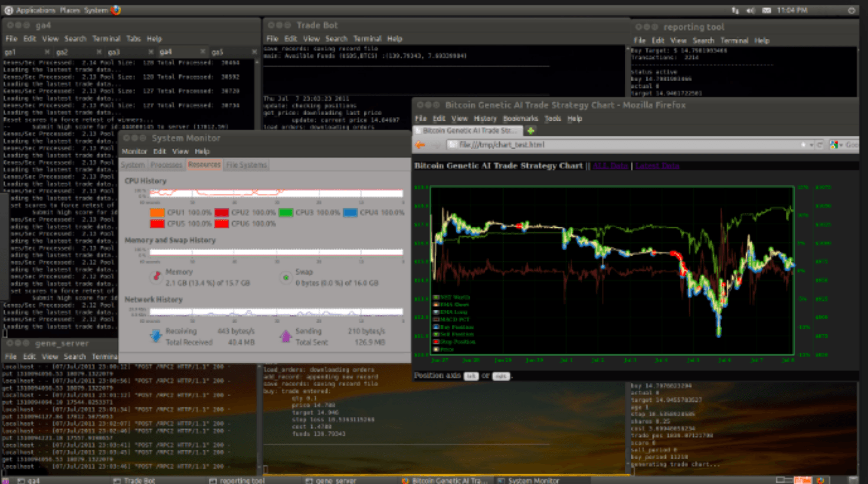Click the Firefox back arrow icon
This screenshot has height=484, width=868.
pos(420,144)
